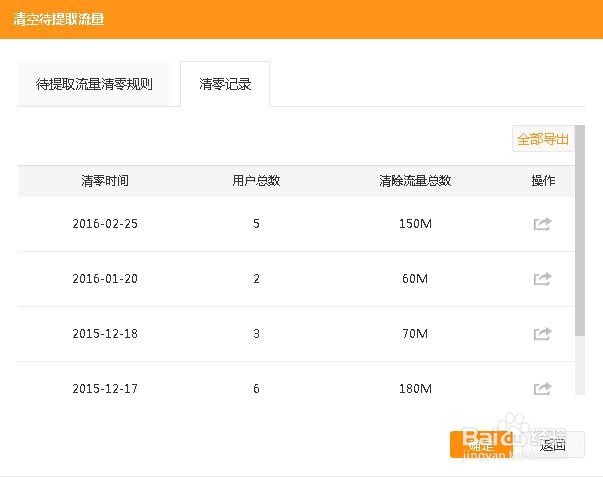
Task: Confirm with the orange 确定 button
Action: (481, 445)
